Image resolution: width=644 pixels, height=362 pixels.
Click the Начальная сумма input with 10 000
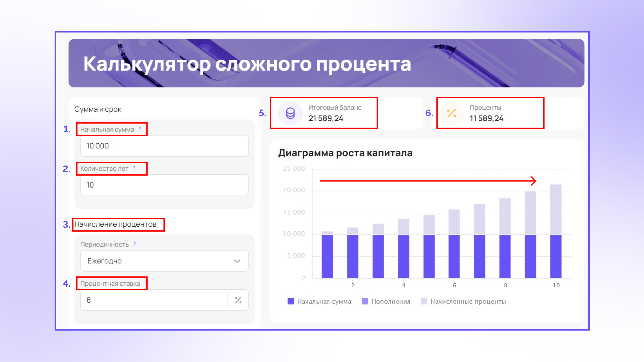pyautogui.click(x=164, y=146)
